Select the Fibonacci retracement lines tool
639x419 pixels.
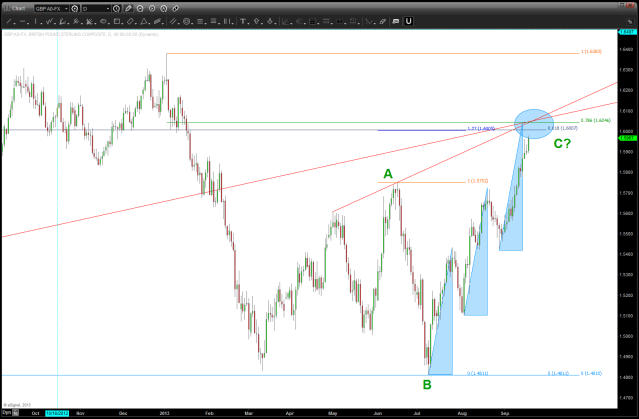(200, 22)
